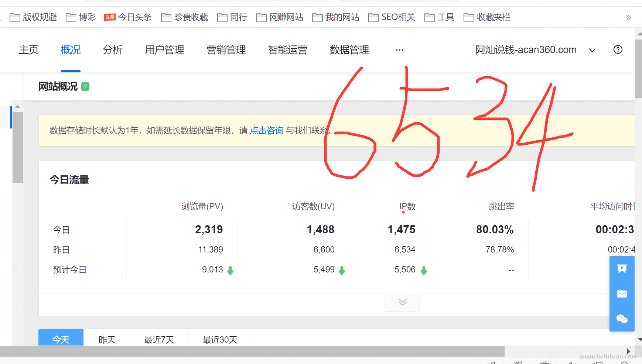This screenshot has height=364, width=642.
Task: Click today's UV value 1,488
Action: tap(321, 230)
